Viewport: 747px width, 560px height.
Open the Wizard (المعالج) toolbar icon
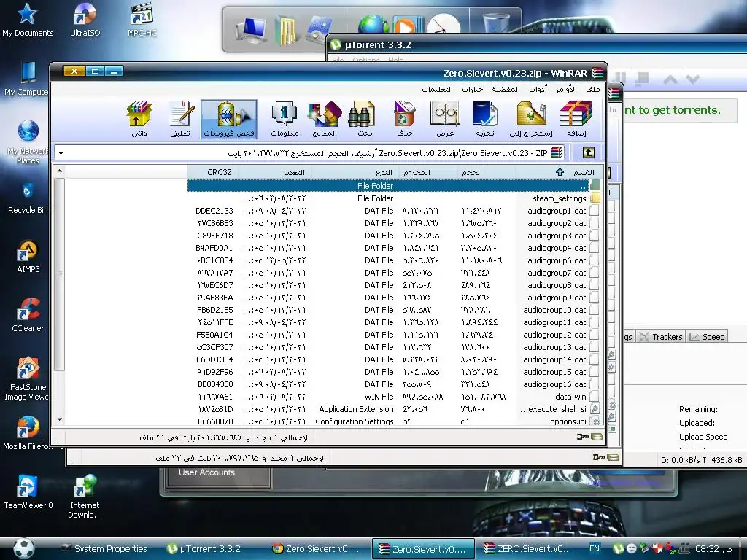point(325,119)
